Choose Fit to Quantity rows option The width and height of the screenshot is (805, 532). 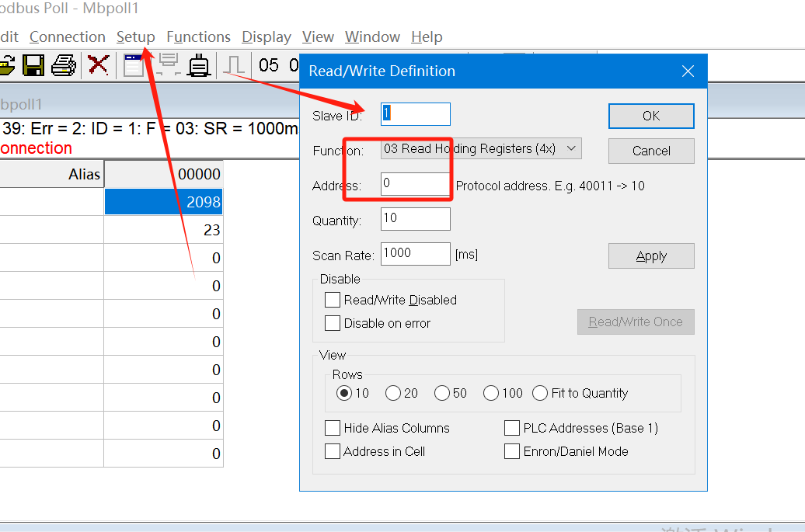click(x=540, y=393)
